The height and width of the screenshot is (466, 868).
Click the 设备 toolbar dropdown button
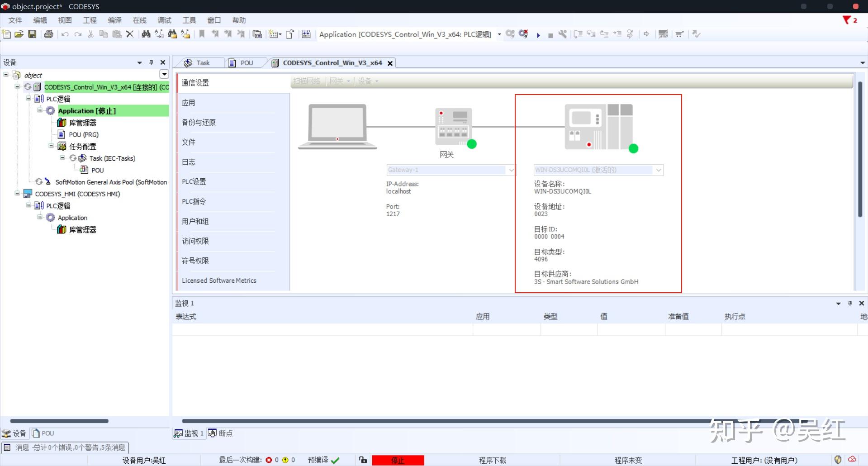click(368, 81)
